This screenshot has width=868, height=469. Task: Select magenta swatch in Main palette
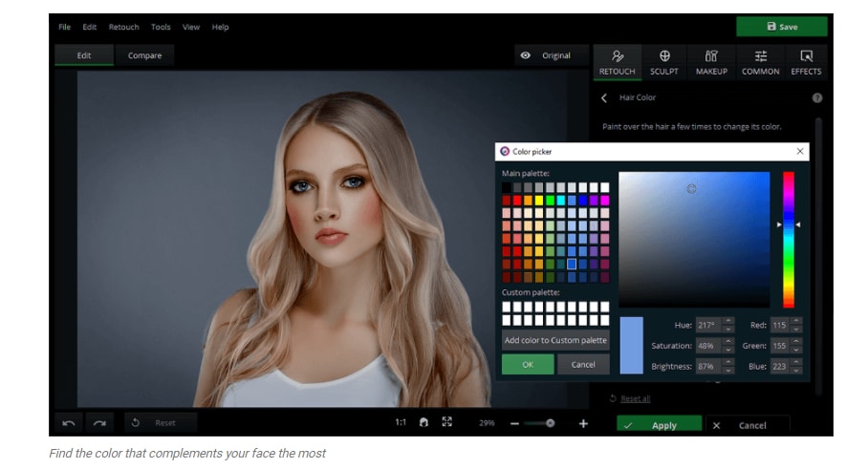pyautogui.click(x=604, y=201)
